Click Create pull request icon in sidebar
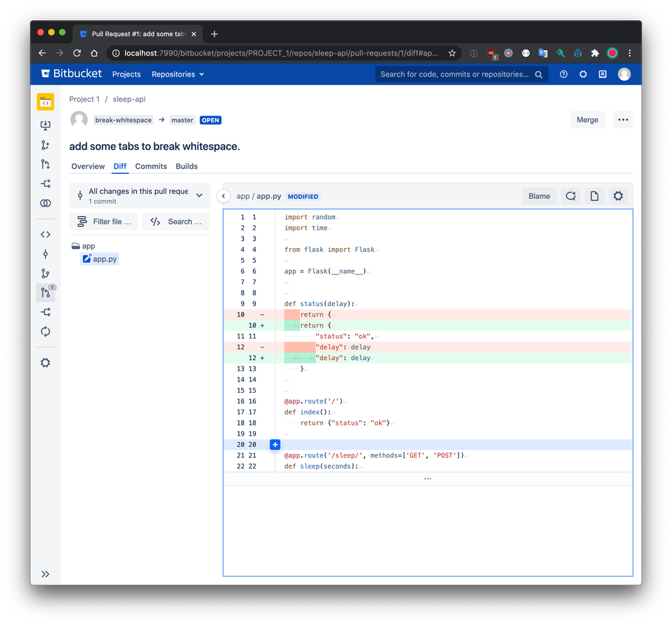The height and width of the screenshot is (625, 672). 45,164
